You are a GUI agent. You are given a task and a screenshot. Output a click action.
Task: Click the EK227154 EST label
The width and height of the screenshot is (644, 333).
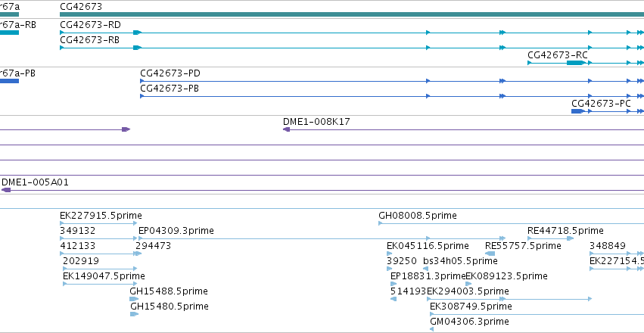617,261
